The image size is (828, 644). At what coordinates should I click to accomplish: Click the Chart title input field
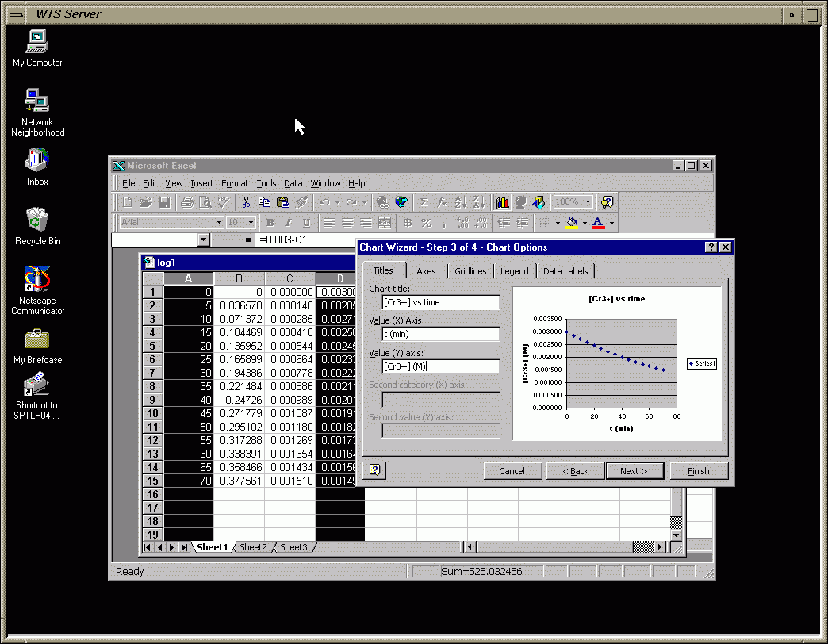(441, 302)
